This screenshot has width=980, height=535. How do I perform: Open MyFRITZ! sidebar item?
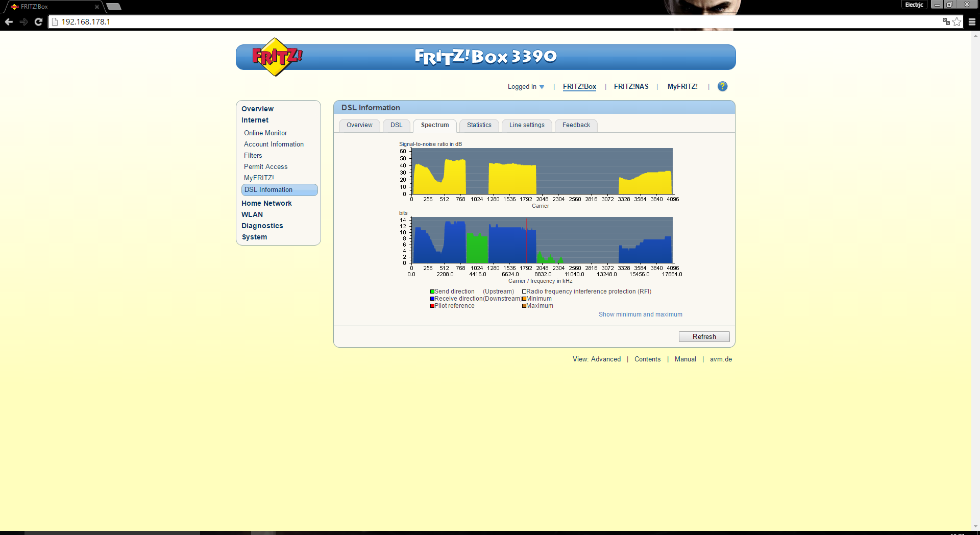(x=259, y=178)
